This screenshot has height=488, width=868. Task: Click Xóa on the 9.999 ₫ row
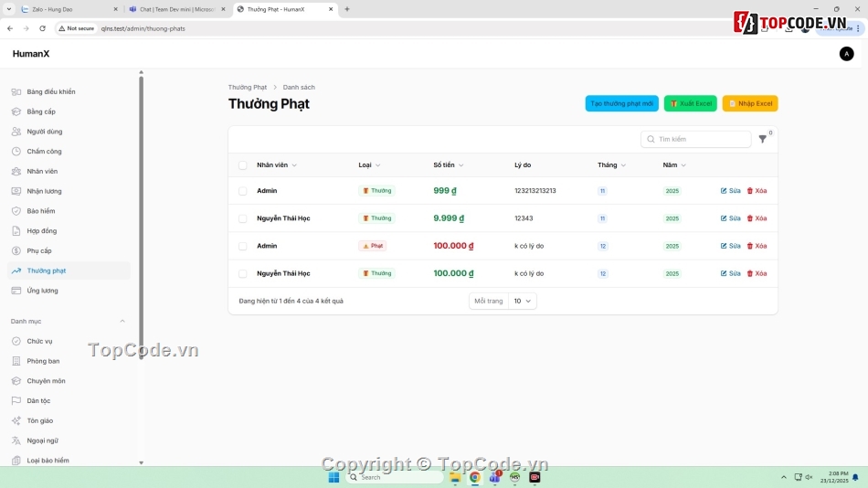[x=757, y=218]
